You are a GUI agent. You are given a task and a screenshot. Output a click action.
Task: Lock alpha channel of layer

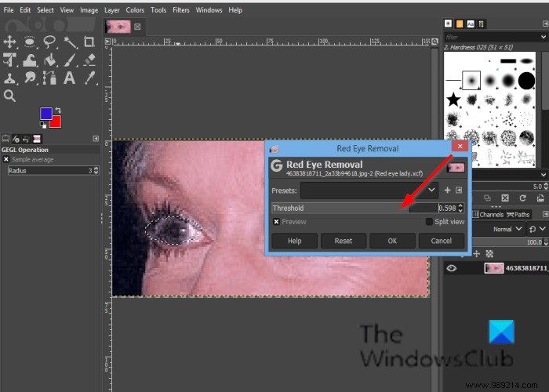[x=489, y=254]
